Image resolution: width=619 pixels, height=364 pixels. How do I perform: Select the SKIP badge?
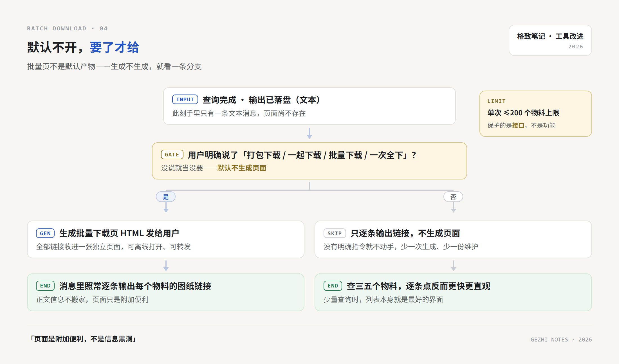[335, 233]
